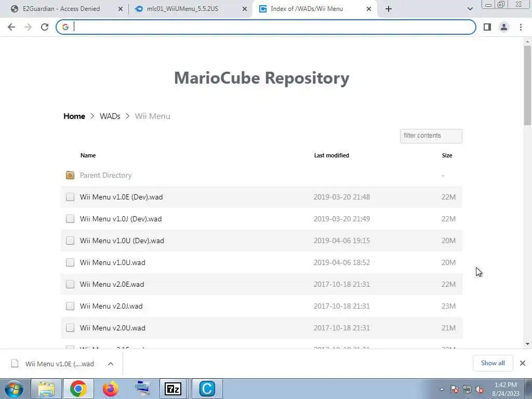
Task: Click Wii Menu v1.0E download item
Action: click(x=60, y=364)
